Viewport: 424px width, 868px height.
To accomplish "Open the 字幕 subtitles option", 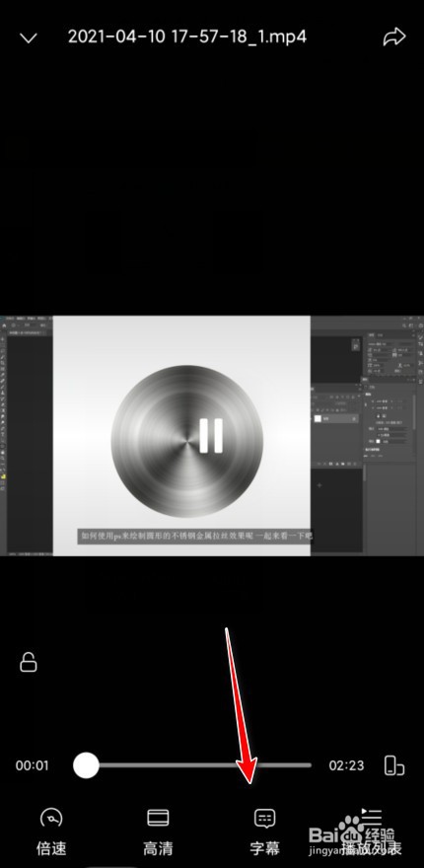I will 264,832.
